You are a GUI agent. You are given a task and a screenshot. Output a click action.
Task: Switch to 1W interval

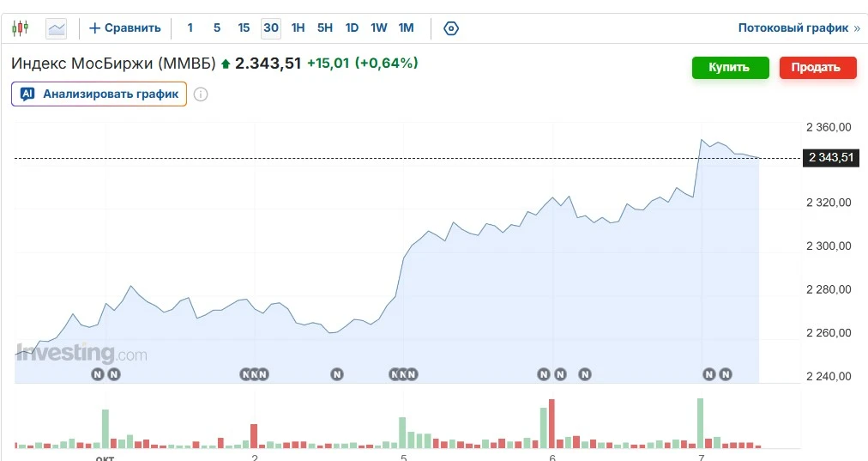coord(378,27)
